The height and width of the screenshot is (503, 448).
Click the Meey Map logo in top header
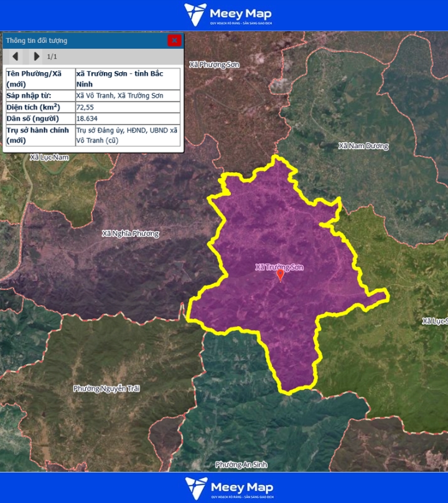(228, 15)
